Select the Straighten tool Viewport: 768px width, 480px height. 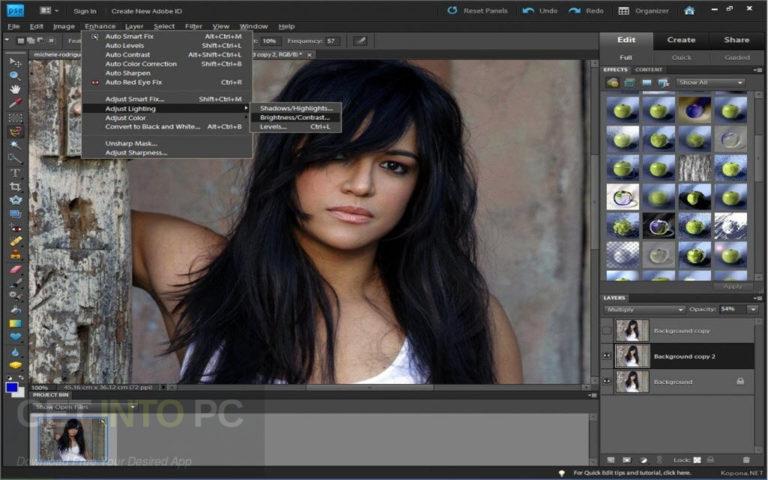coord(16,214)
